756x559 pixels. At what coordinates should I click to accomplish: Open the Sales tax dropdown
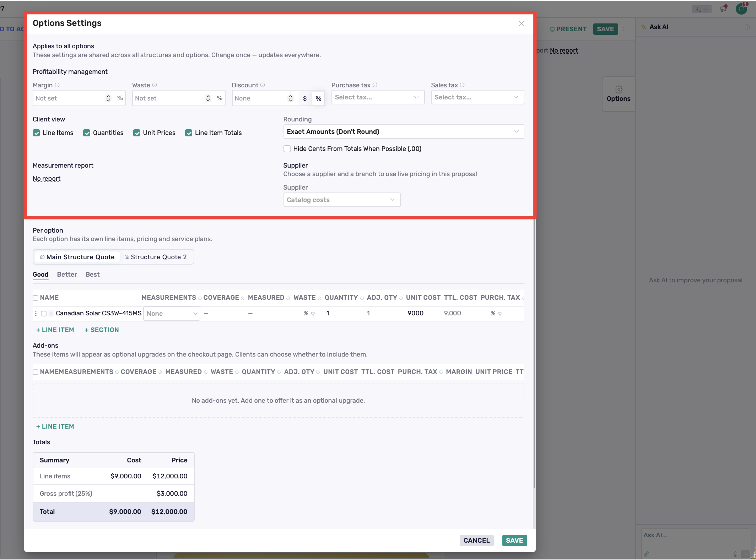477,97
